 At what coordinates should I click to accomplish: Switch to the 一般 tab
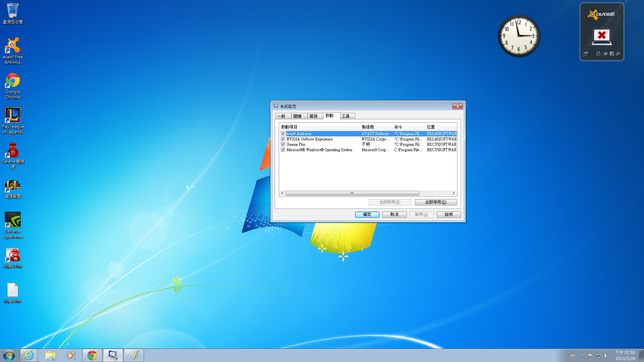283,116
